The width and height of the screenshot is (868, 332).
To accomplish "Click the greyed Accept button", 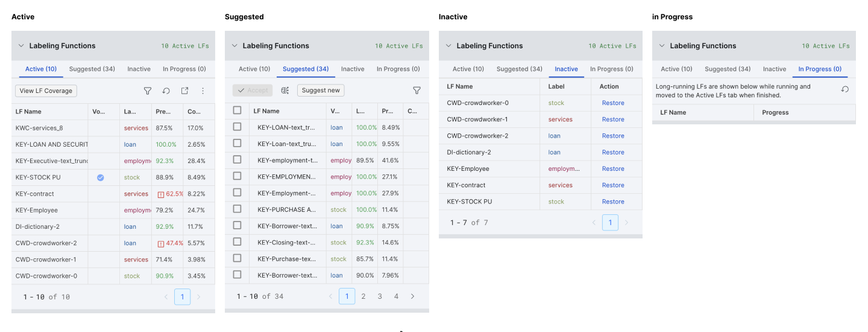I will point(253,91).
